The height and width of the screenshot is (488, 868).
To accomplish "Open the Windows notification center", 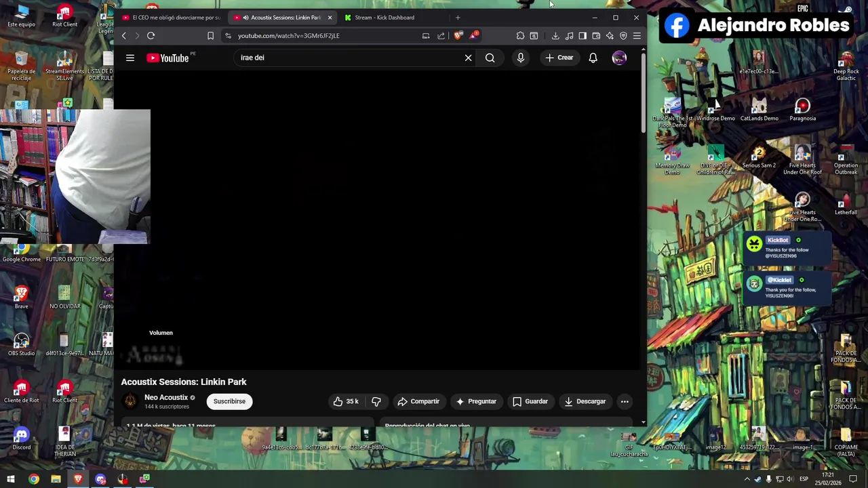I will [x=854, y=479].
